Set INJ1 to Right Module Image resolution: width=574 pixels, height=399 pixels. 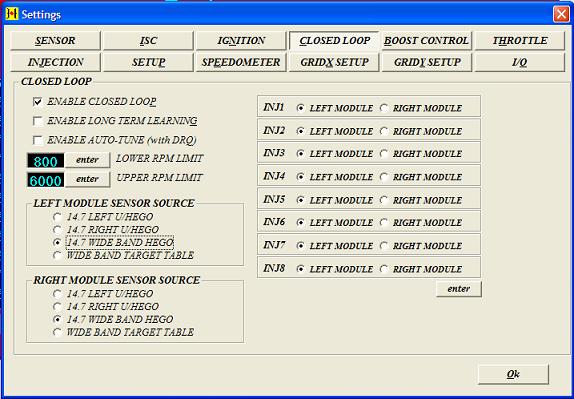[384, 108]
